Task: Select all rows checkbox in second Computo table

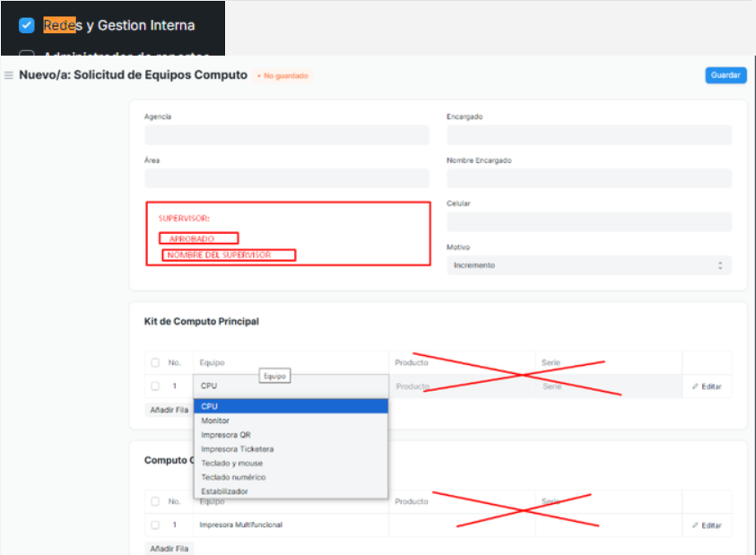Action: point(155,501)
